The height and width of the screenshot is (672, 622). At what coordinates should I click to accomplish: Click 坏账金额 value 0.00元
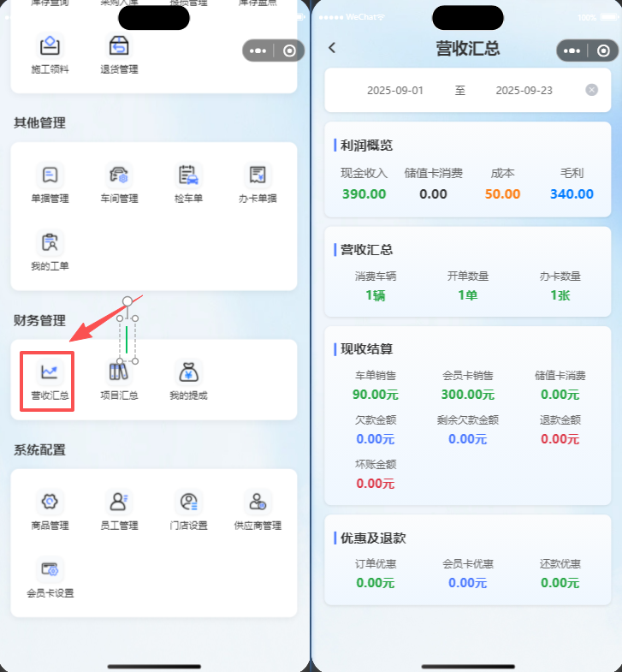(x=376, y=484)
